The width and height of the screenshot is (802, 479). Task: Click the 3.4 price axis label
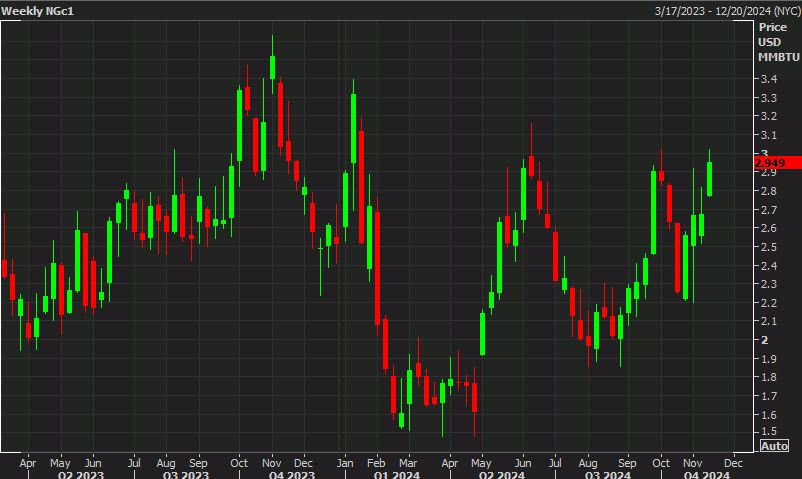769,79
